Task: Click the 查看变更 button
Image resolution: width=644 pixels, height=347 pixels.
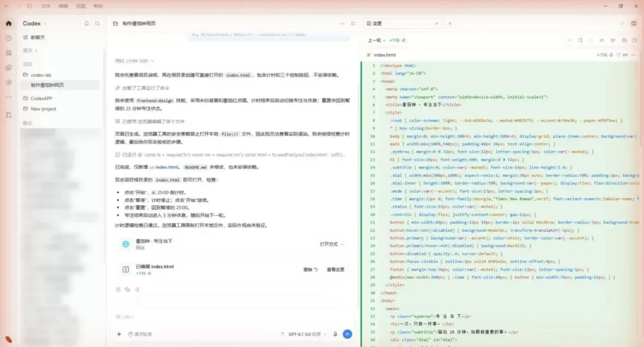Action: [x=336, y=270]
